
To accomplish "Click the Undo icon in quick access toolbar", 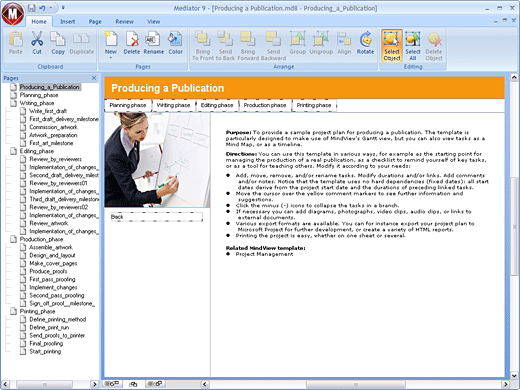I will point(42,8).
